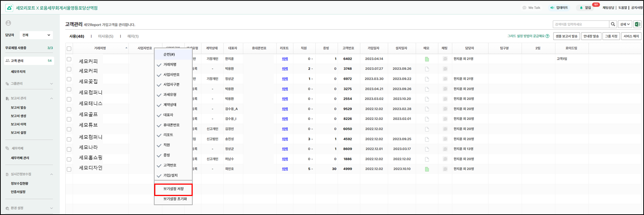This screenshot has height=215, width=644.
Task: Click the 샘플 보고서 발송 button
Action: coord(566,36)
